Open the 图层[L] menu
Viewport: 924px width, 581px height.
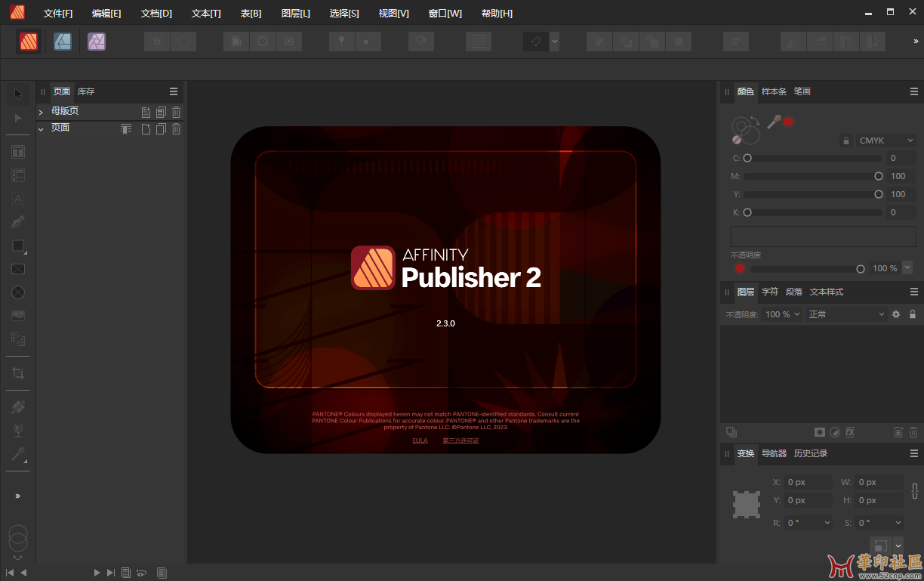(295, 14)
